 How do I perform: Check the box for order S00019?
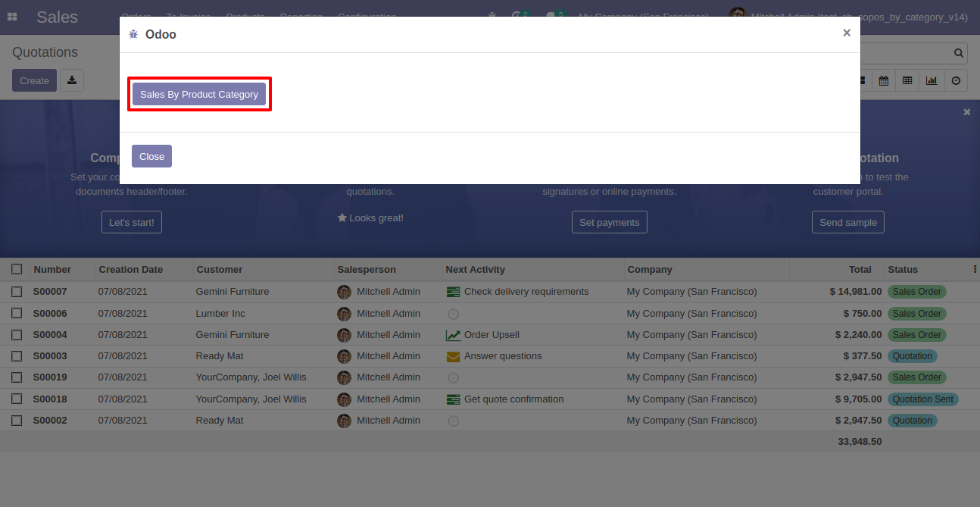[x=17, y=377]
